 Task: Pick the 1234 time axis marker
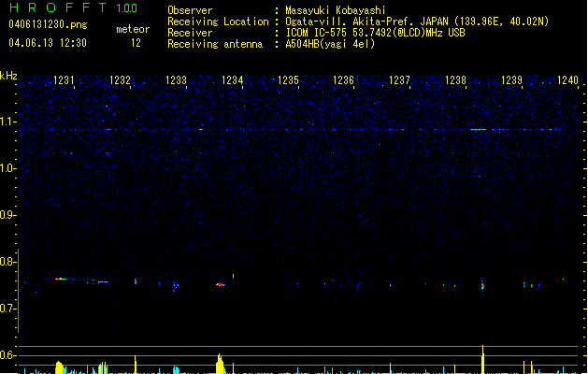coord(232,79)
